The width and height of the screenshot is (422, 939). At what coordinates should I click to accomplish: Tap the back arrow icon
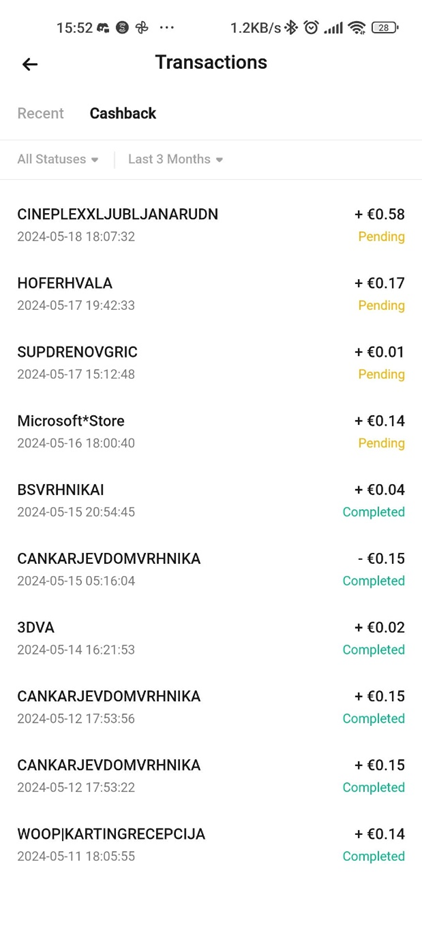tap(29, 64)
